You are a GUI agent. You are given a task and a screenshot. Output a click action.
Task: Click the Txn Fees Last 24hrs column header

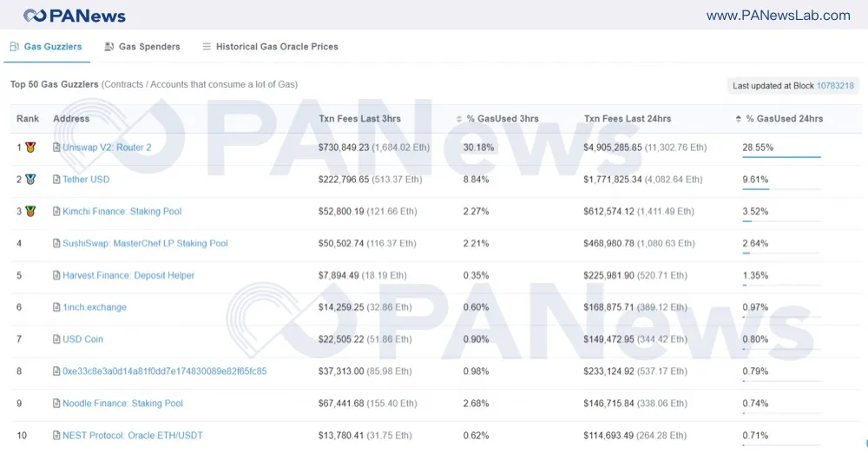coord(628,119)
